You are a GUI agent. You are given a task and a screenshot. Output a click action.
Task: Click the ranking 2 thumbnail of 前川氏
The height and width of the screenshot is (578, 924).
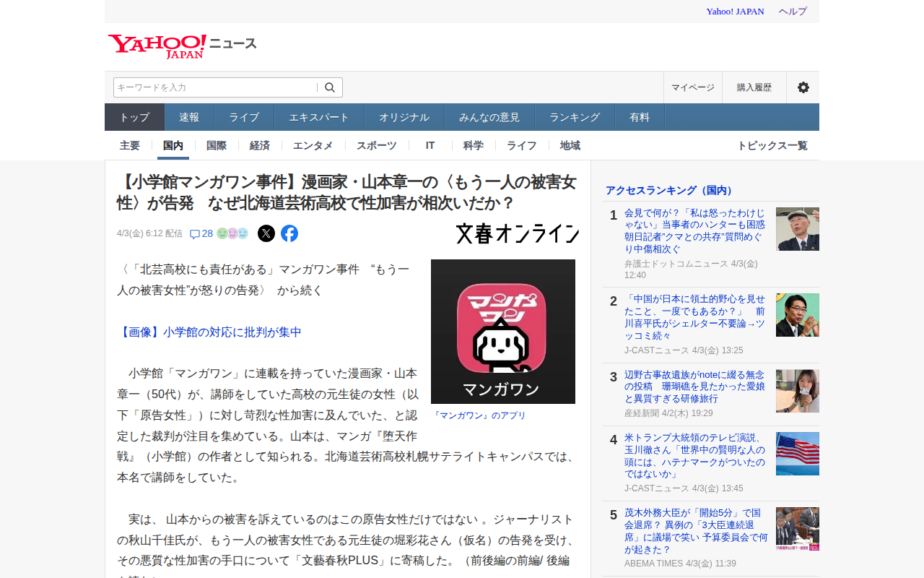click(798, 315)
